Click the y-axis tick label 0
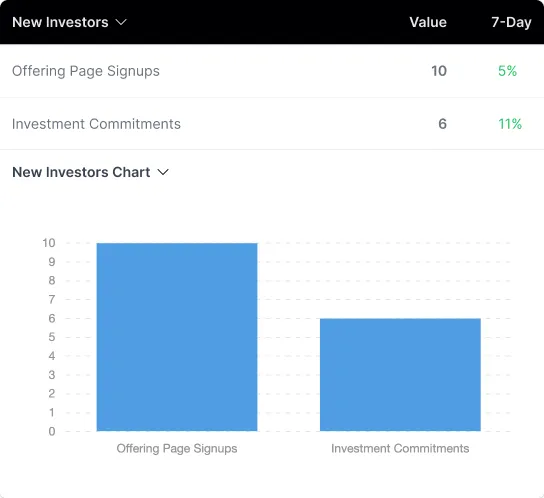Image resolution: width=544 pixels, height=498 pixels. point(52,431)
